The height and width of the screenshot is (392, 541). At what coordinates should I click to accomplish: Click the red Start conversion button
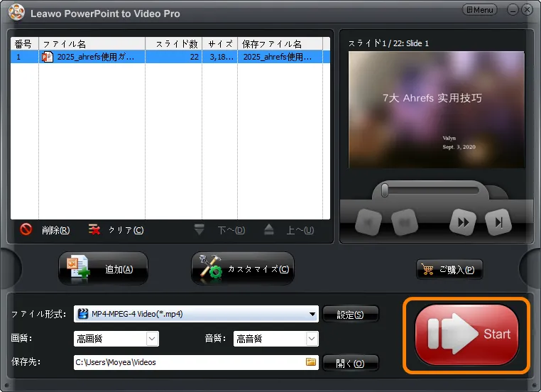pyautogui.click(x=466, y=334)
